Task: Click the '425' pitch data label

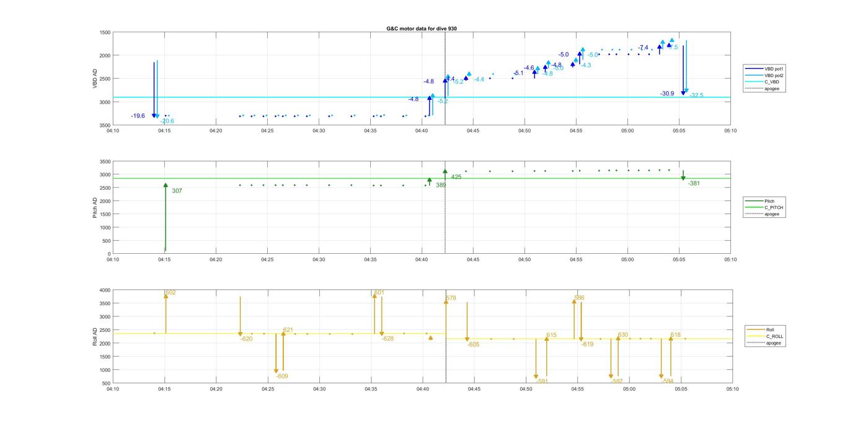Action: pyautogui.click(x=456, y=177)
